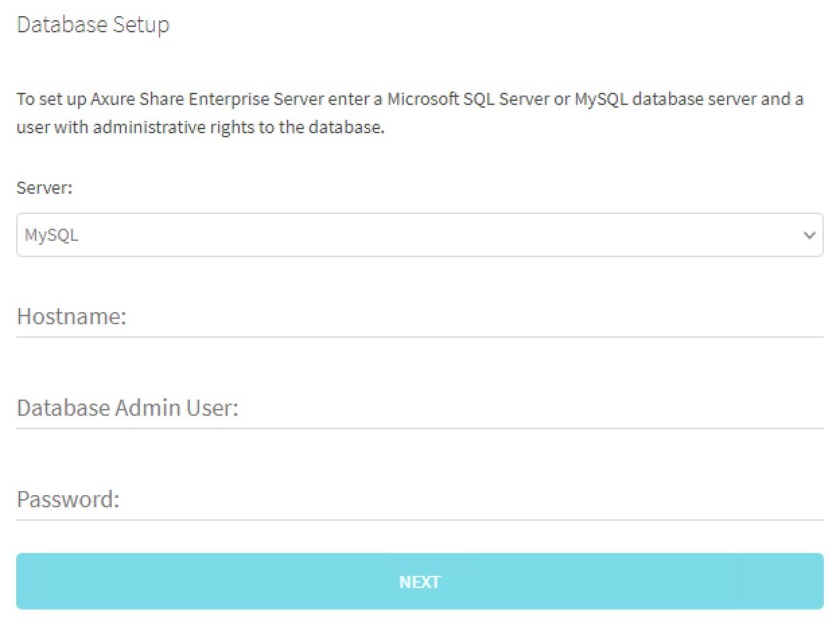Viewport: 840px width, 627px height.
Task: Click the Hostname: placeholder label
Action: coord(71,316)
